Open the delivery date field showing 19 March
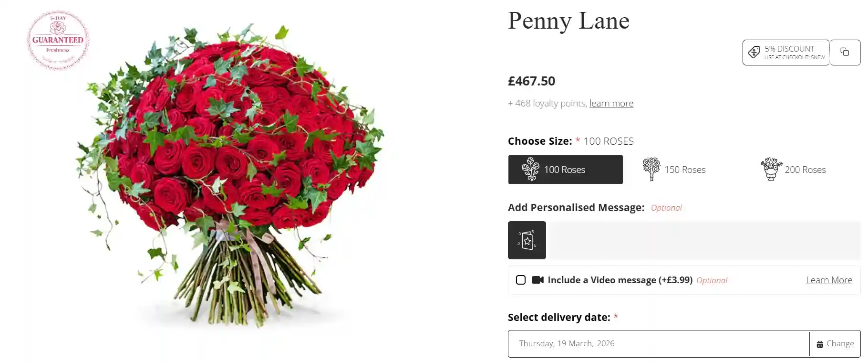Image resolution: width=868 pixels, height=362 pixels. click(658, 344)
